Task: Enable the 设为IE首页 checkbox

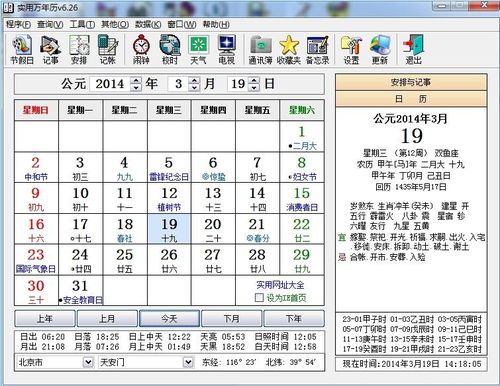Action: coord(259,297)
